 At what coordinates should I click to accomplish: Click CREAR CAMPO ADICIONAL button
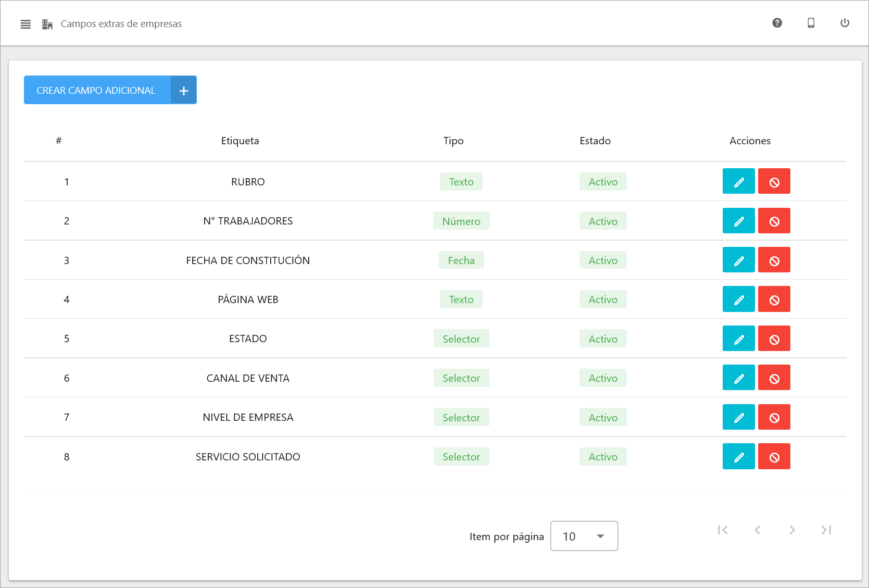point(110,90)
